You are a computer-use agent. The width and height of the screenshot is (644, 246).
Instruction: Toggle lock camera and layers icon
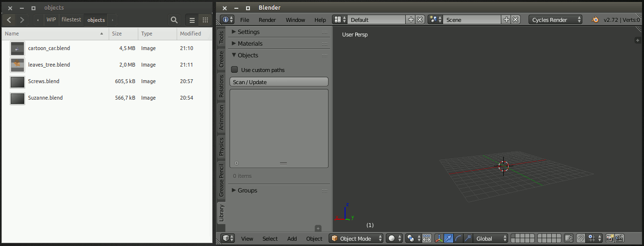(570, 238)
